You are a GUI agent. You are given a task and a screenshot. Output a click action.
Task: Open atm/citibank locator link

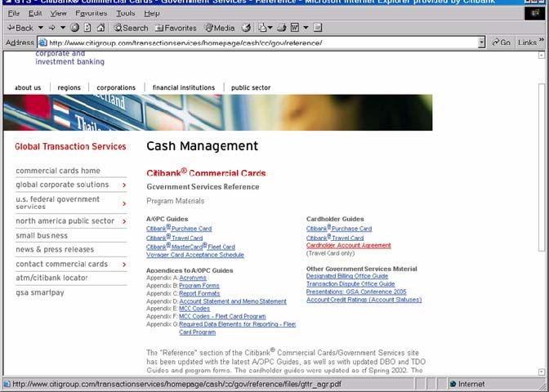(x=51, y=278)
